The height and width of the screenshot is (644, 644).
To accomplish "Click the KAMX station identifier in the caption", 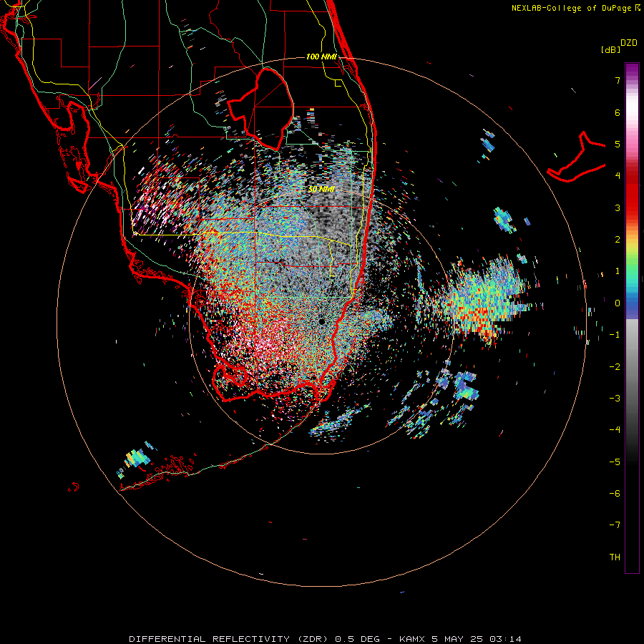I will 412,639.
